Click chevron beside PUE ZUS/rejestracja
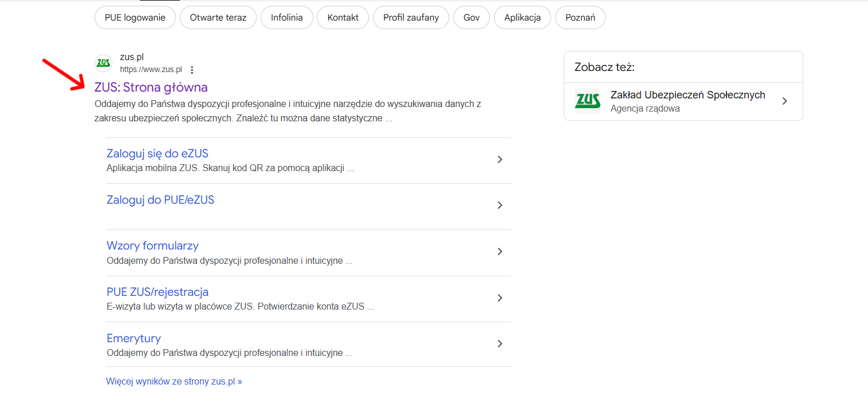The image size is (868, 404). (500, 298)
